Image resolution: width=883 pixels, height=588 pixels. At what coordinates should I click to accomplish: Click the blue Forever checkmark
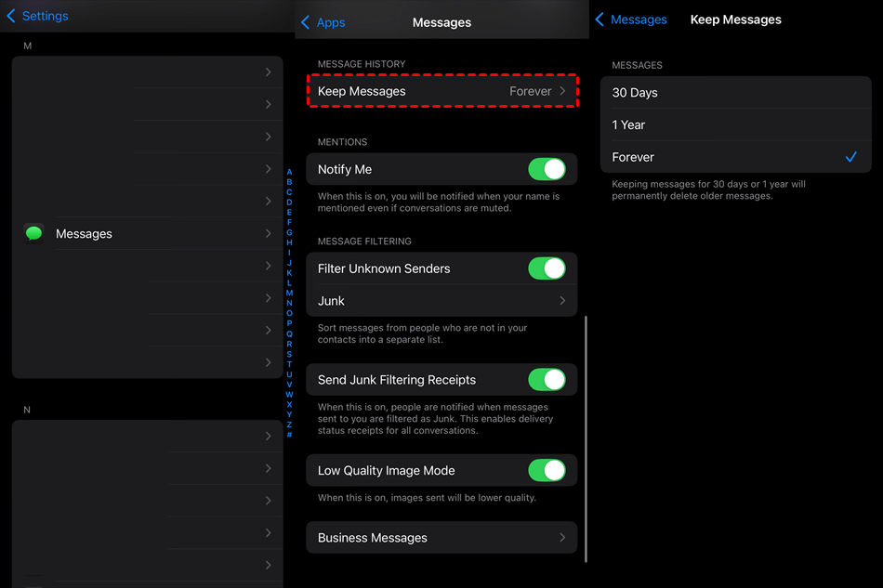click(x=850, y=157)
